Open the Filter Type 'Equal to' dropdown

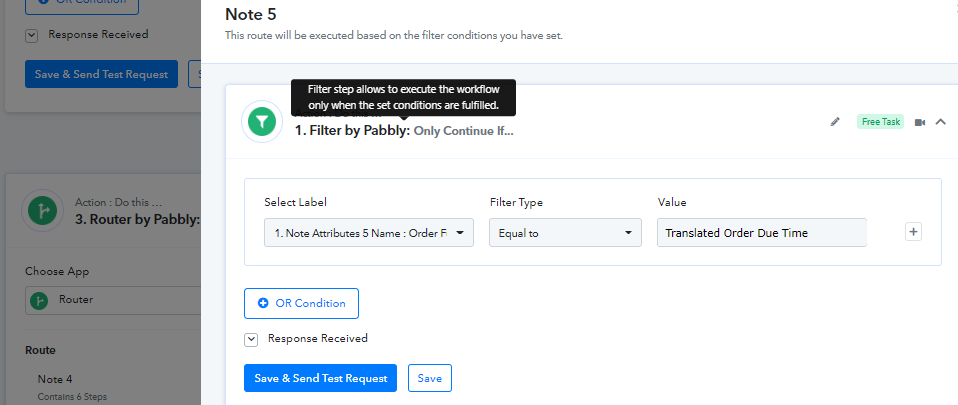pos(565,233)
